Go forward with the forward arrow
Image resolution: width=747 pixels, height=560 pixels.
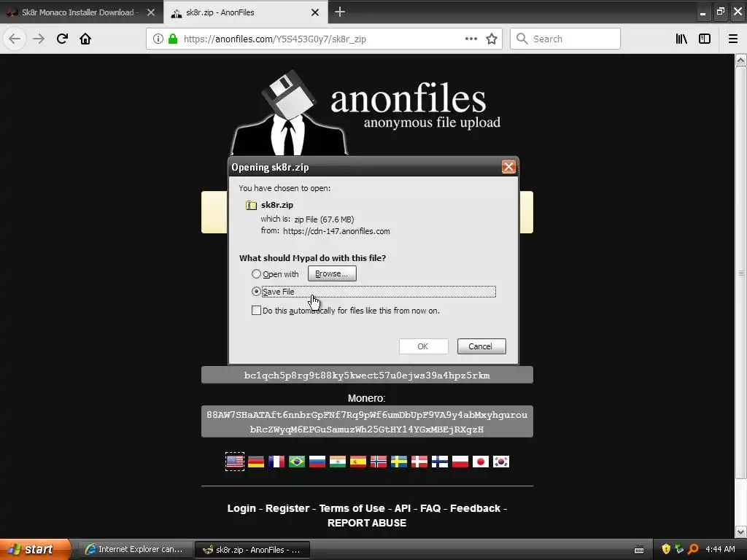pyautogui.click(x=39, y=39)
